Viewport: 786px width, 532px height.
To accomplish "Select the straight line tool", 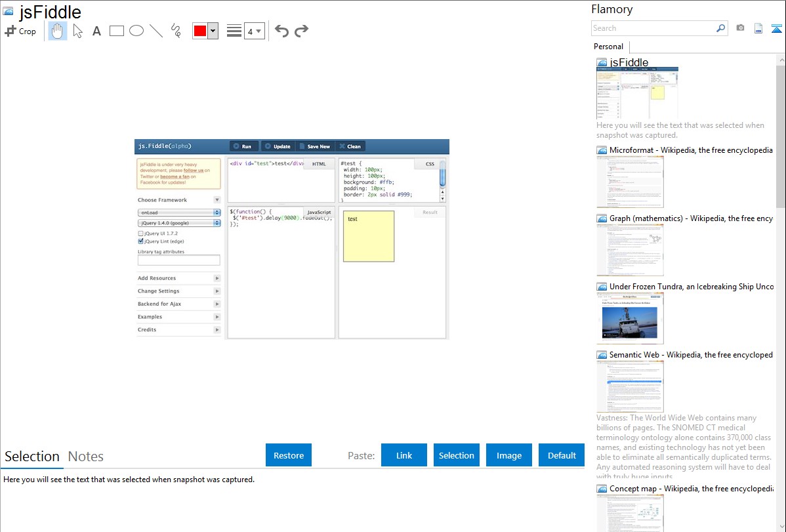I will pyautogui.click(x=156, y=31).
